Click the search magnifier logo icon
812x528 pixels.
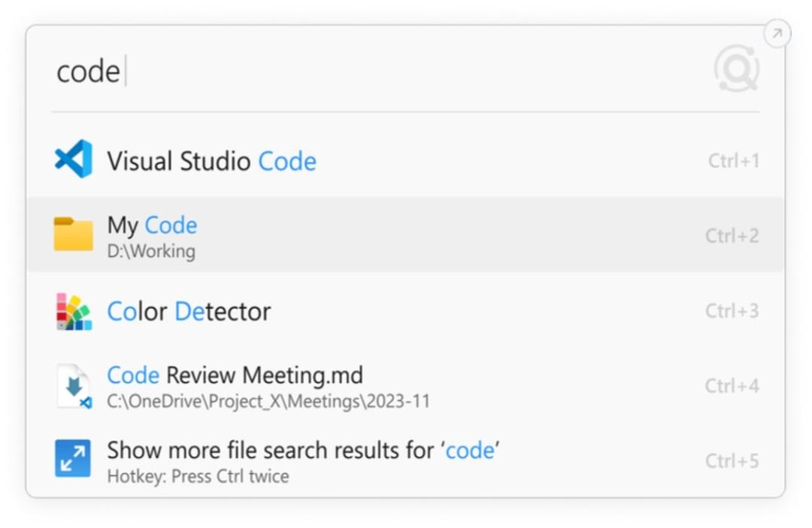pos(736,69)
